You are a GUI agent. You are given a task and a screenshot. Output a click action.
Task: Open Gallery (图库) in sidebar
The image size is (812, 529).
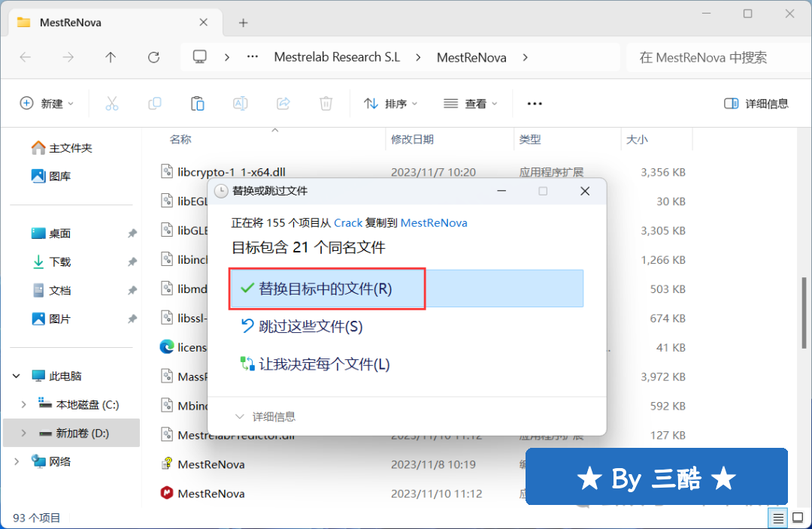coord(51,177)
